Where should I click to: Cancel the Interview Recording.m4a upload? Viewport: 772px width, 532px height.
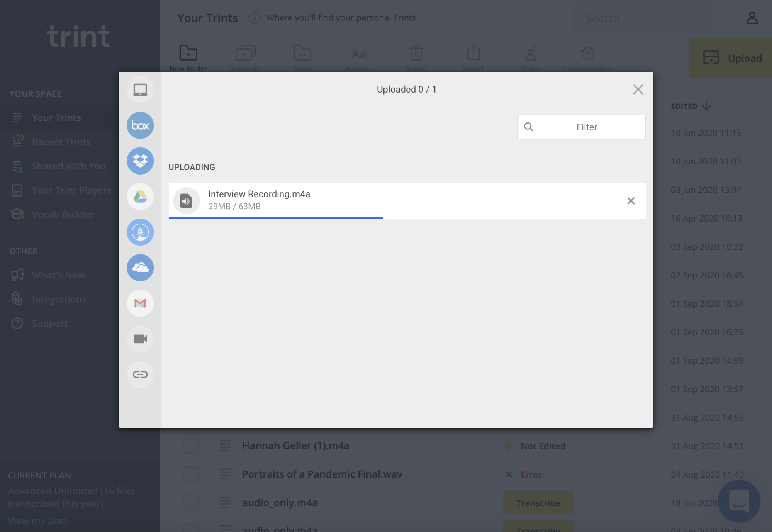click(x=631, y=201)
